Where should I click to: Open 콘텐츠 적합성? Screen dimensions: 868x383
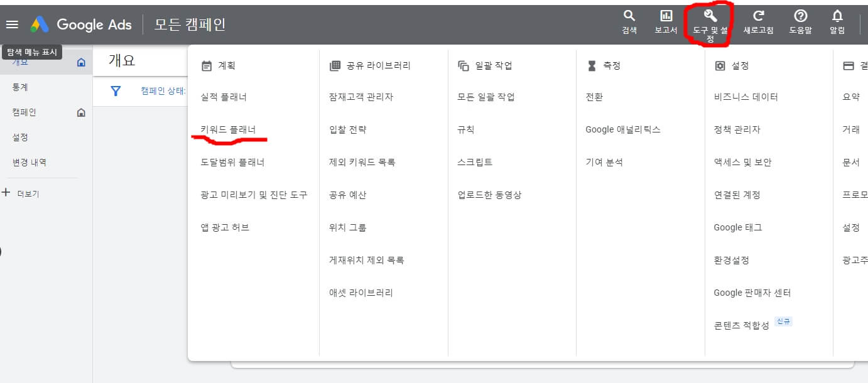(x=742, y=326)
